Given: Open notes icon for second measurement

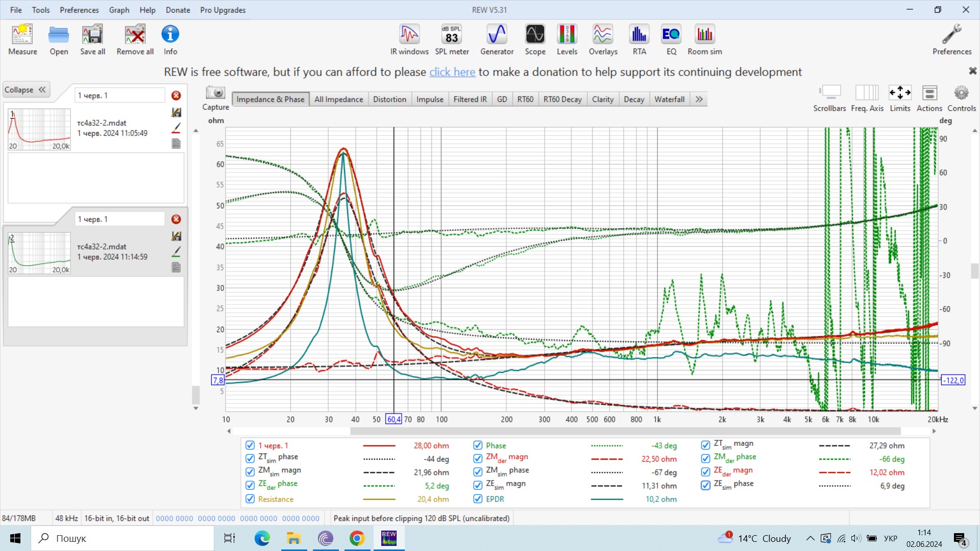Looking at the screenshot, I should [176, 267].
